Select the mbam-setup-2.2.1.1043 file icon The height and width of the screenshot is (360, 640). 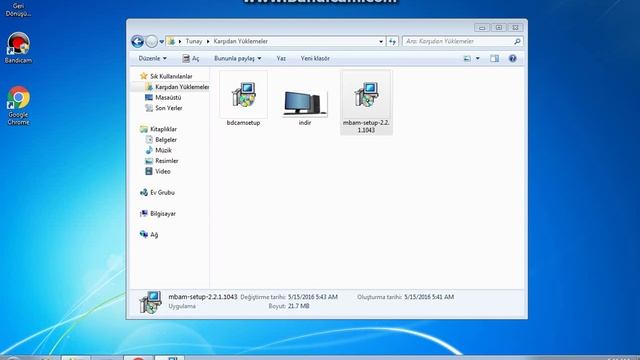[x=366, y=94]
